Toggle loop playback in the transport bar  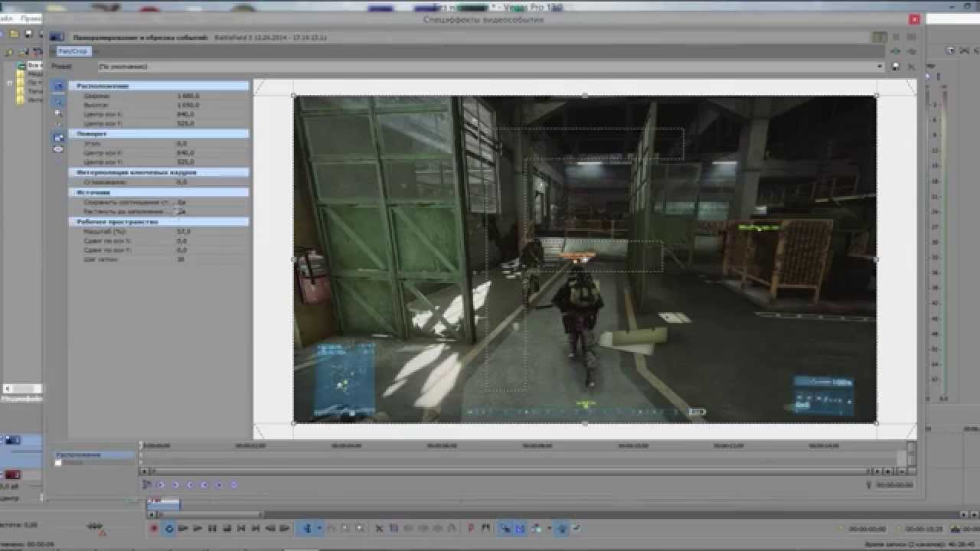click(169, 528)
